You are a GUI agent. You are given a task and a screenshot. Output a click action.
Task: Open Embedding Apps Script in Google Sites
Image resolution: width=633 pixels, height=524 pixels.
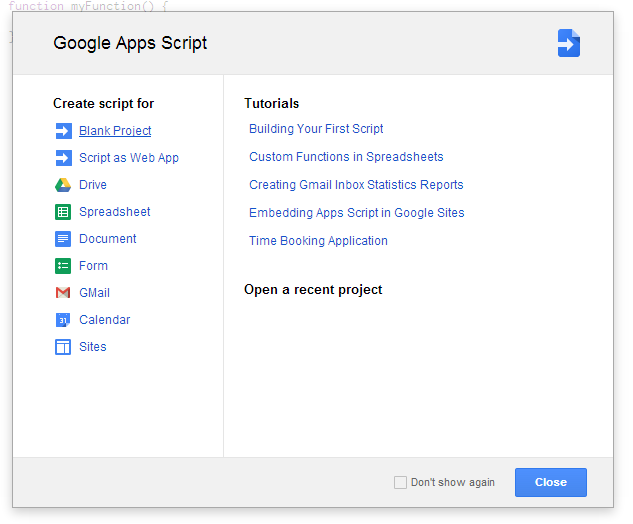(x=356, y=213)
